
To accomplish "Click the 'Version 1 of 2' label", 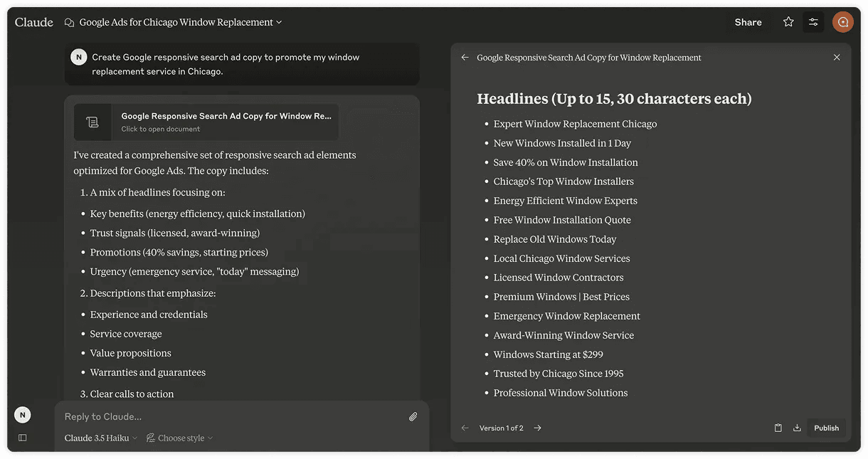I will pos(502,428).
